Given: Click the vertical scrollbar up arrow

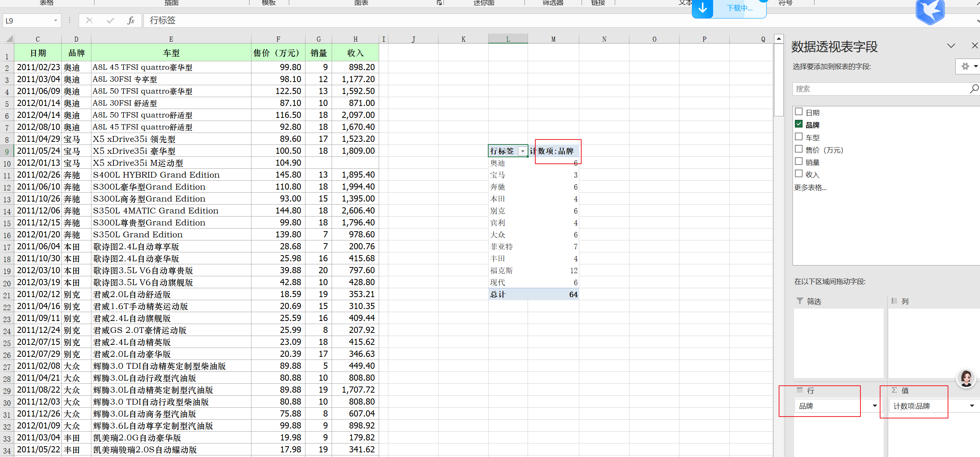Looking at the screenshot, I should coord(779,39).
